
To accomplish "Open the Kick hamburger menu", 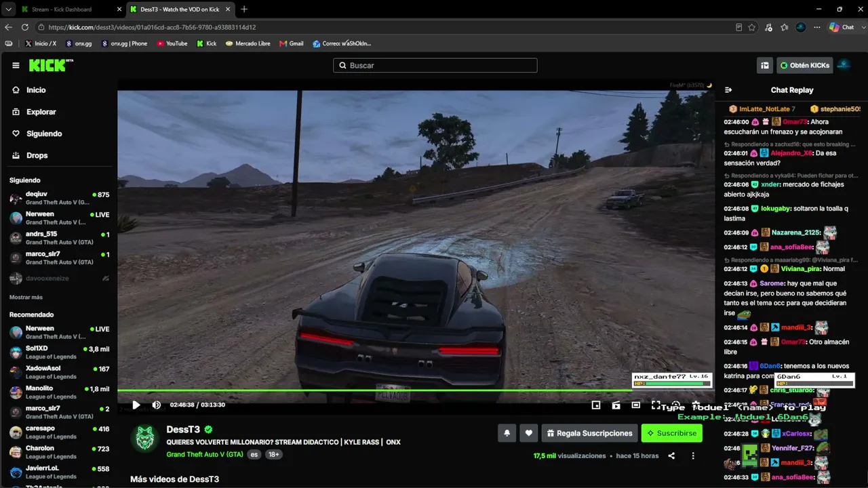I will click(x=16, y=66).
